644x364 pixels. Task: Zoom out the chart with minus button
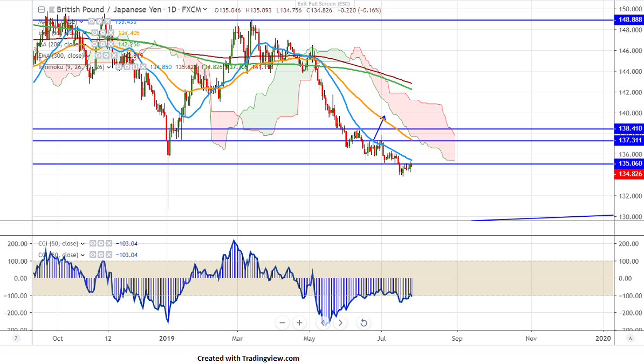click(282, 323)
